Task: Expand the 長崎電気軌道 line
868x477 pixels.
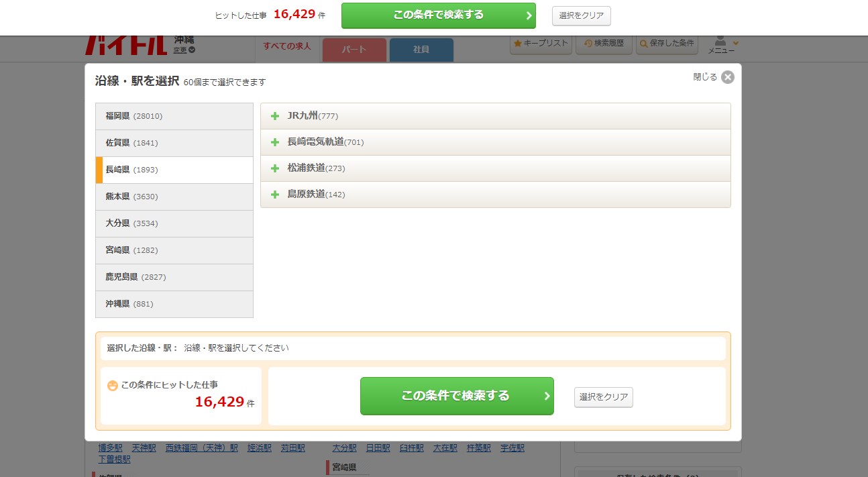Action: point(495,142)
